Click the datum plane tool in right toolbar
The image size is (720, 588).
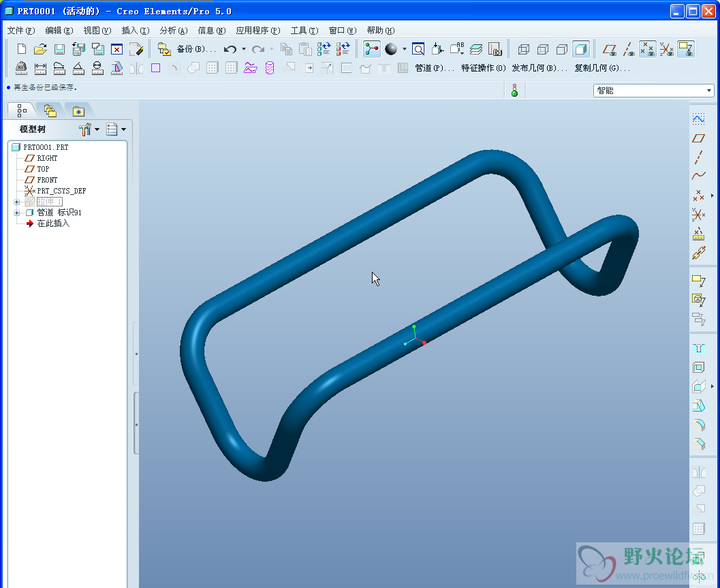click(x=698, y=138)
